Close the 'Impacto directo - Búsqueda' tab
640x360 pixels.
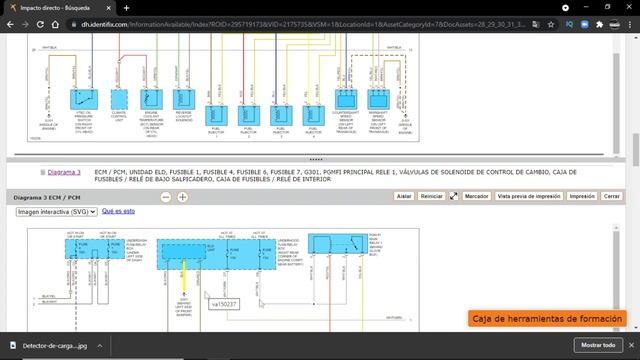[x=109, y=8]
